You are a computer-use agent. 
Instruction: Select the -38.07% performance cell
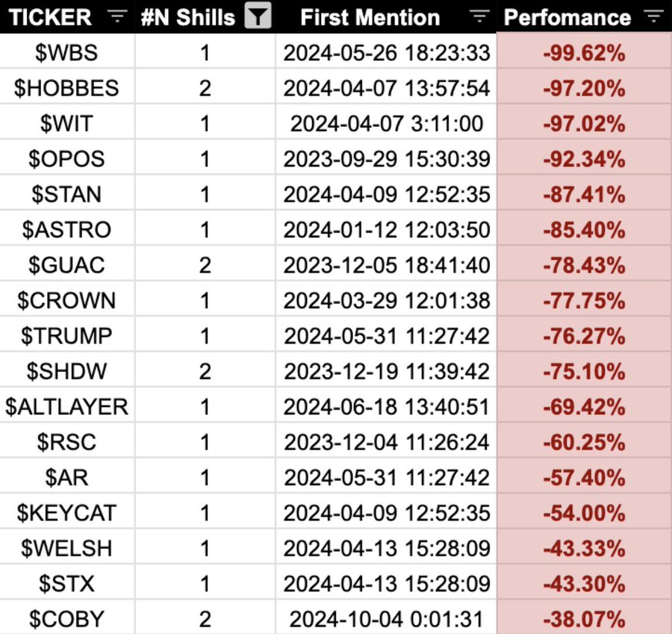coord(584,619)
